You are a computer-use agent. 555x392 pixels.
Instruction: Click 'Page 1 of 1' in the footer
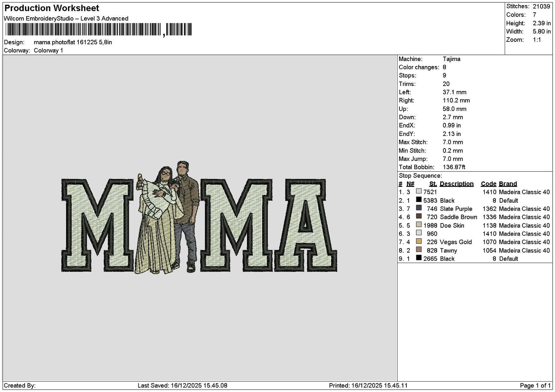pos(535,385)
